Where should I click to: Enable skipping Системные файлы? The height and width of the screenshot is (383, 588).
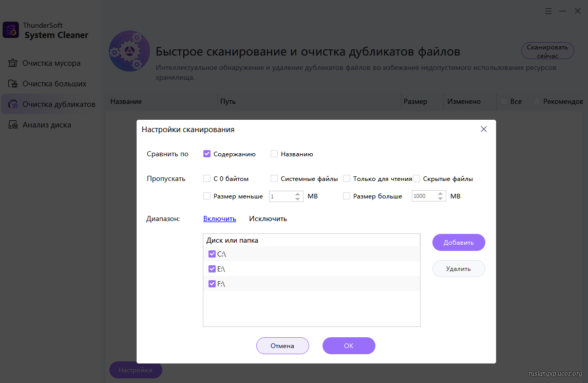tap(274, 179)
